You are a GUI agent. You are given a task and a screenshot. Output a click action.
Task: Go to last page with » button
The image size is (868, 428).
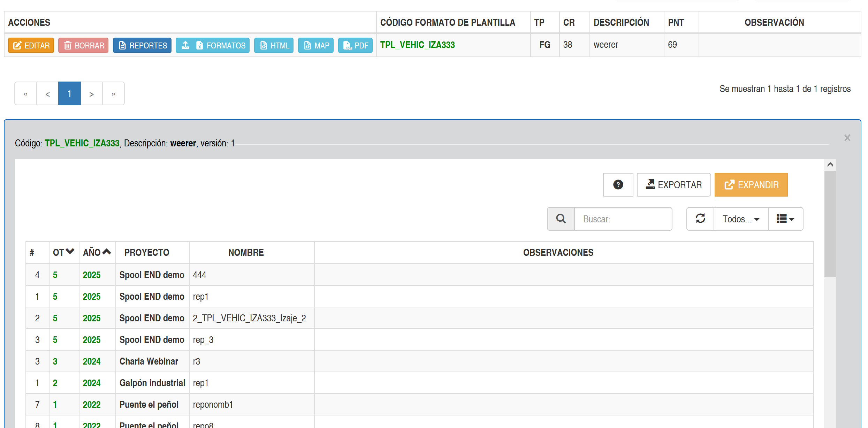tap(113, 93)
